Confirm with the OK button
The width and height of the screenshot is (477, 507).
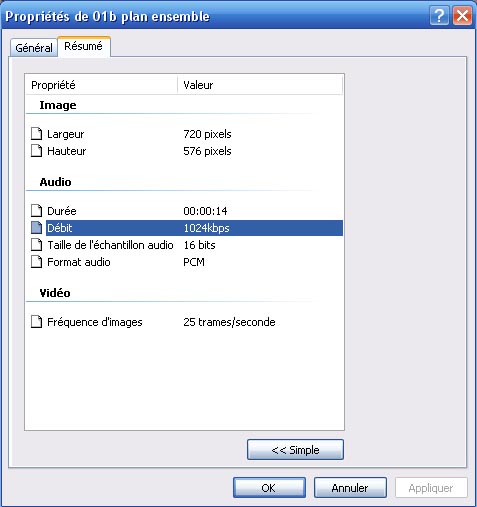269,488
